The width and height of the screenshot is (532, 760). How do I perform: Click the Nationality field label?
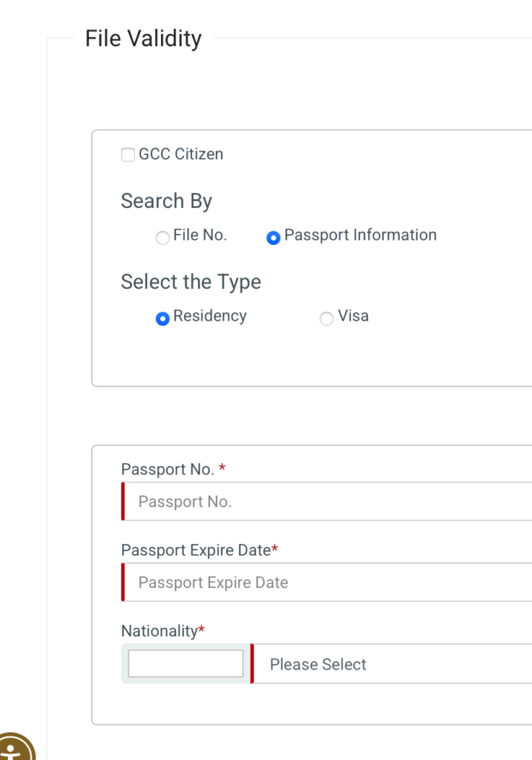coord(160,631)
